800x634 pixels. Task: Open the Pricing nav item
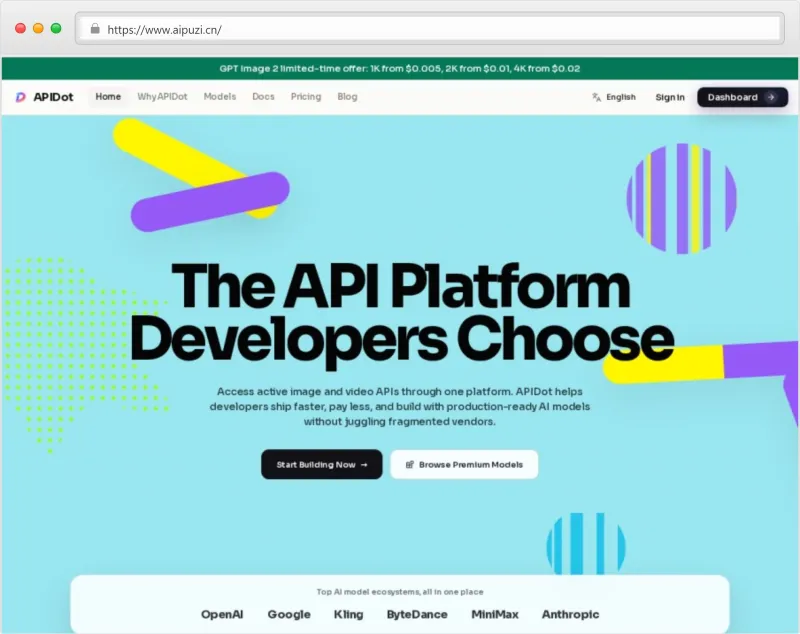pyautogui.click(x=306, y=96)
